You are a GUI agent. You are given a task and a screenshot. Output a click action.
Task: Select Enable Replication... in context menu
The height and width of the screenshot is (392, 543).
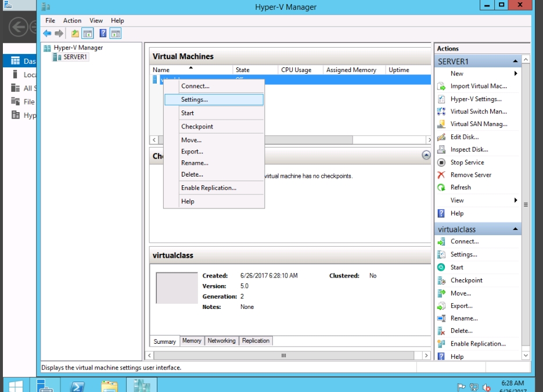tap(208, 188)
